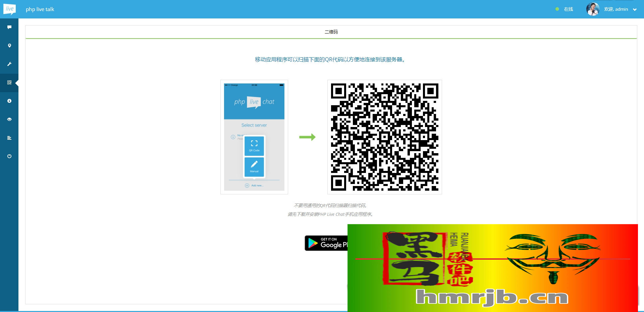This screenshot has width=644, height=312.
Task: Open the map pin location sidebar icon
Action: 9,46
